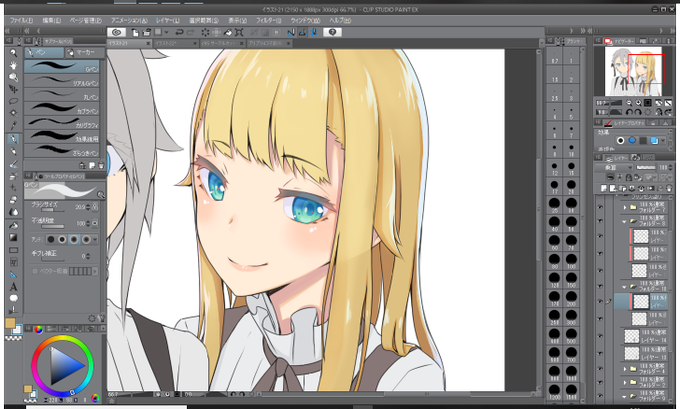Select the Zoom magnifier tool in toolbox

point(13,52)
